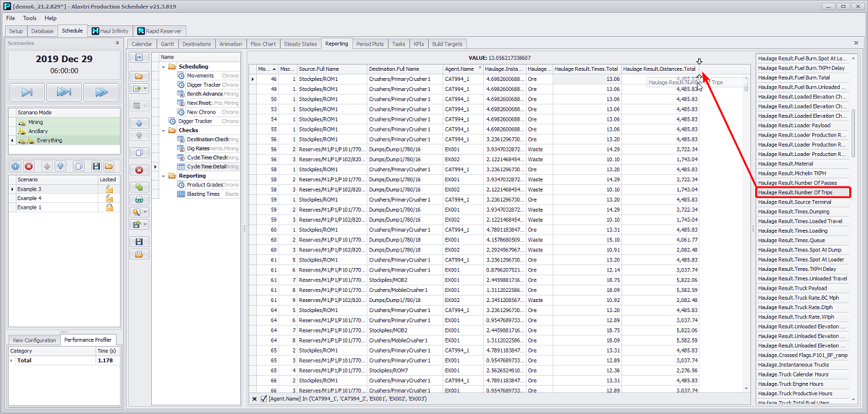Click the red delete button in report toolbar

point(138,170)
